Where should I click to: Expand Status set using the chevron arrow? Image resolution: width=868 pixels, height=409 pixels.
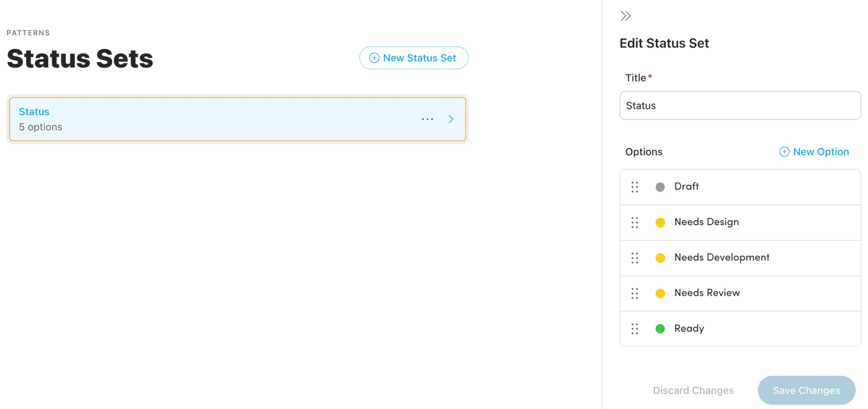click(x=451, y=119)
